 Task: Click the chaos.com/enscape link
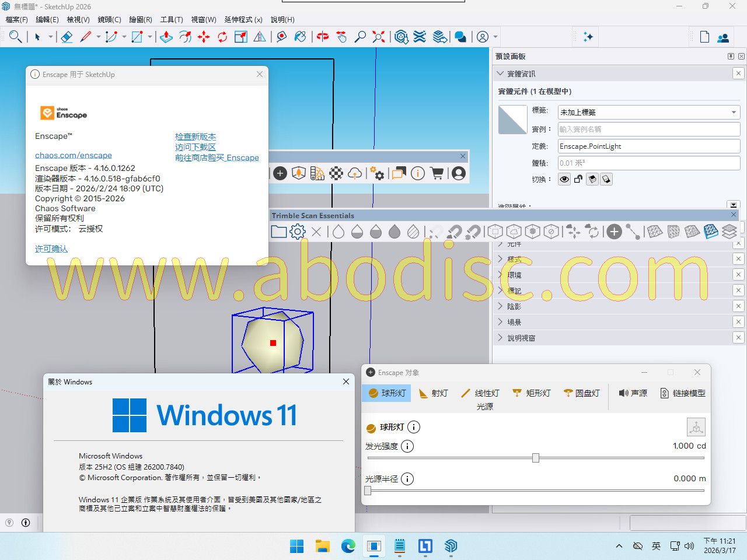74,155
